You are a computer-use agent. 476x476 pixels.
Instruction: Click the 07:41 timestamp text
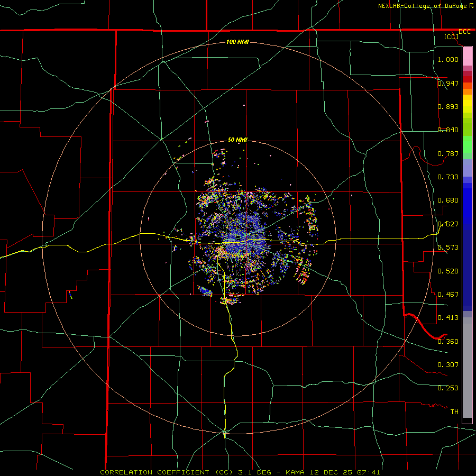369,472
